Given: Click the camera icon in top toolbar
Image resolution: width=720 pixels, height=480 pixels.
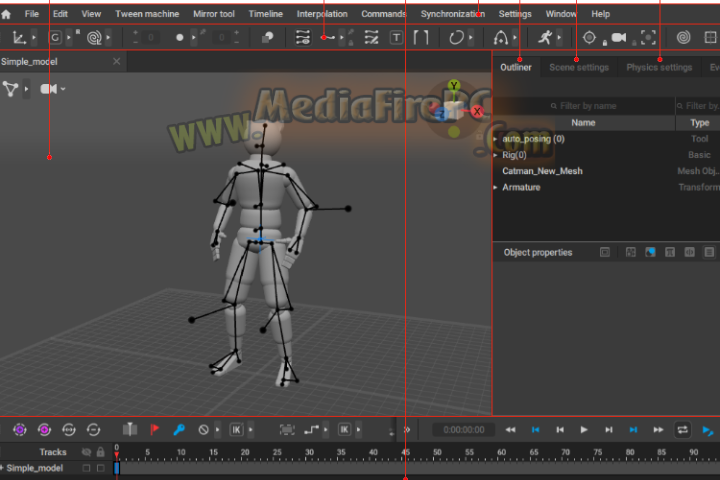Looking at the screenshot, I should (x=619, y=38).
